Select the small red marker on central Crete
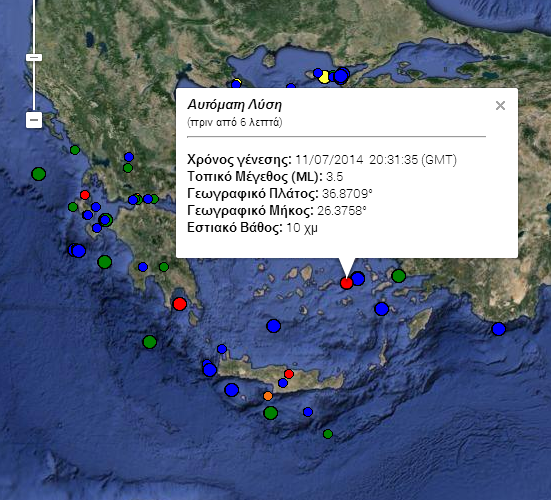Image resolution: width=551 pixels, height=500 pixels. point(289,374)
